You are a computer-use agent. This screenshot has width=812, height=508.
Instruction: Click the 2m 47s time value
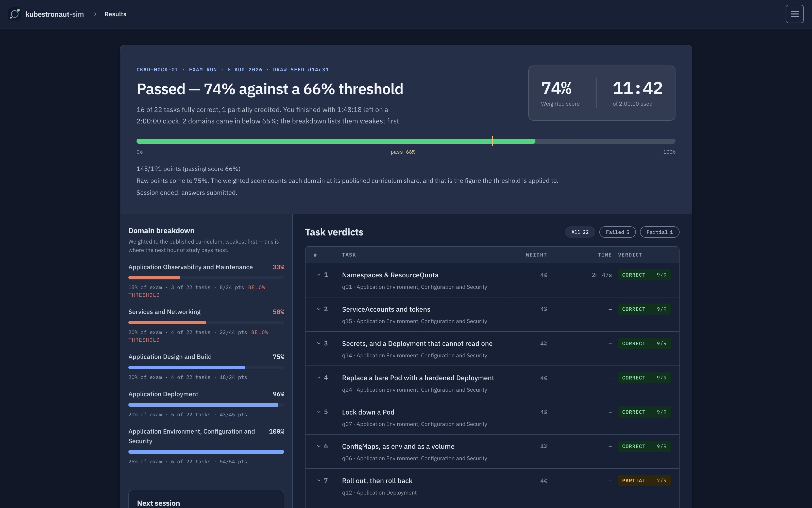[602, 275]
